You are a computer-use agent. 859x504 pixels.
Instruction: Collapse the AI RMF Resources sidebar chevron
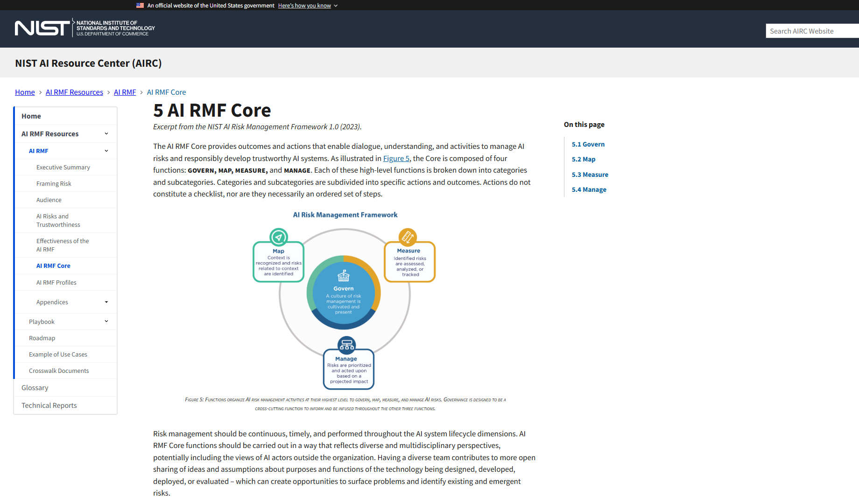pos(106,134)
